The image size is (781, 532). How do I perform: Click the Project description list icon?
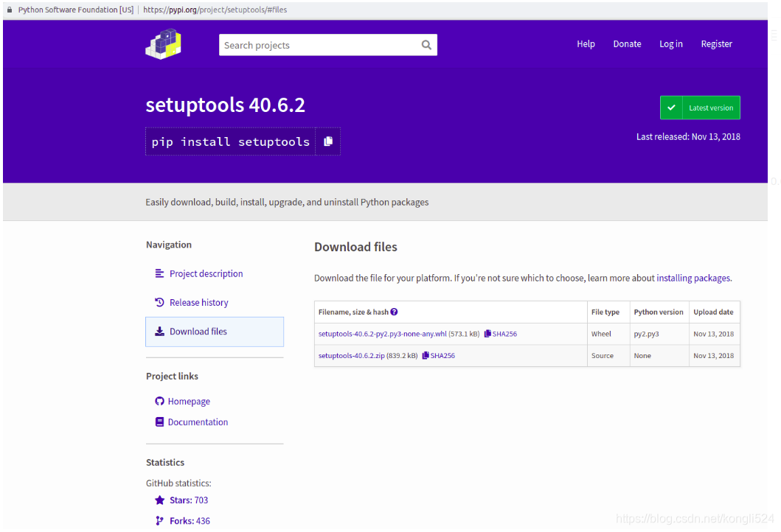[159, 273]
